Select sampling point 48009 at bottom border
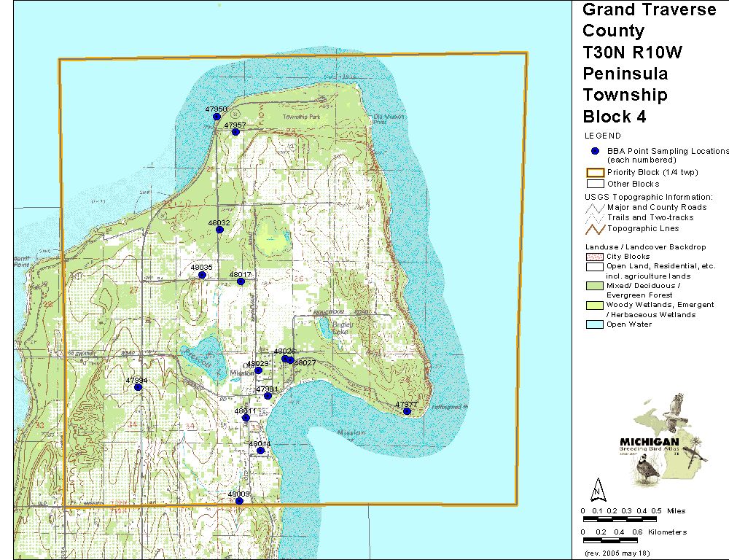The image size is (729, 560). (239, 501)
